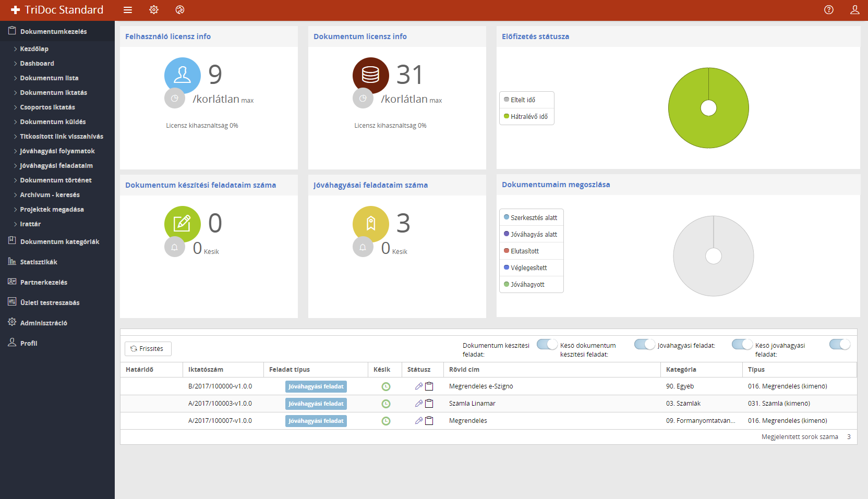Click clipboard icon for Szamla Linamar row
Viewport: 868px width, 499px height.
pos(429,404)
